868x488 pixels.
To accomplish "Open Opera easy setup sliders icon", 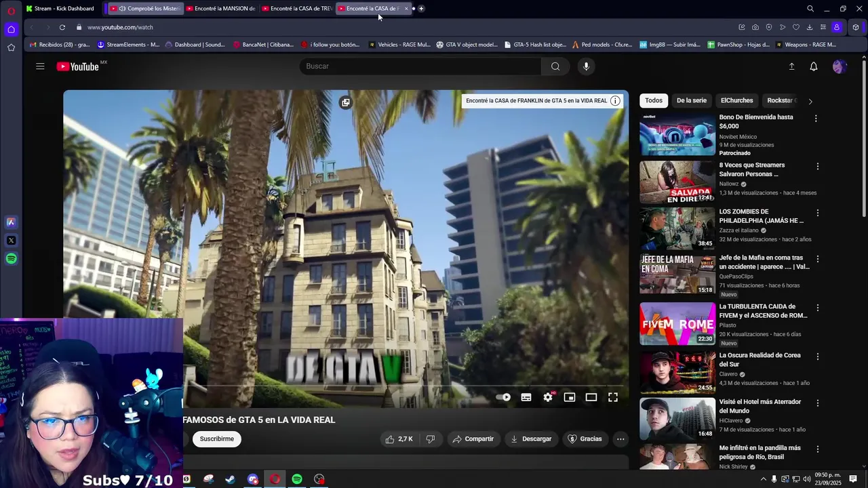I will [x=823, y=27].
